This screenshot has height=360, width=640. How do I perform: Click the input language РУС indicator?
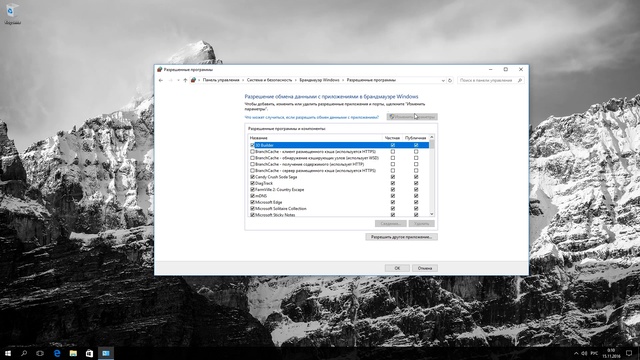594,353
